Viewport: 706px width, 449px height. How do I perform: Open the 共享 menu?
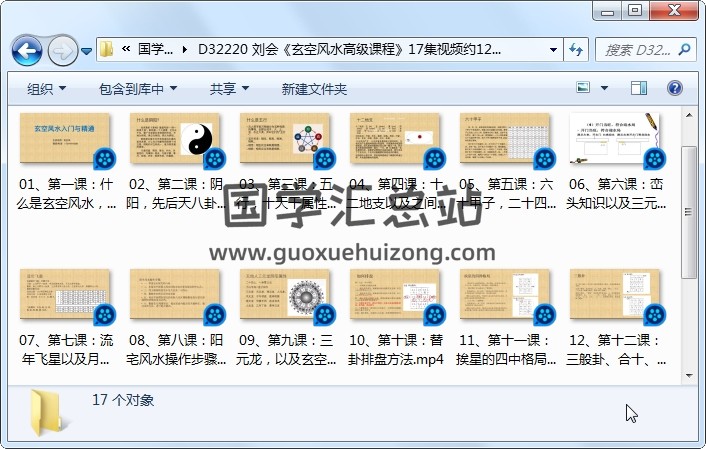pos(229,89)
